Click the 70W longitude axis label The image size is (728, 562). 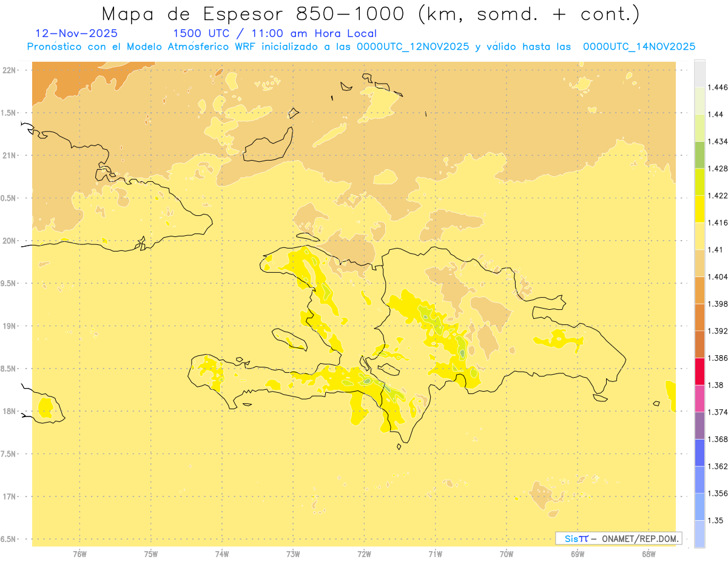(507, 554)
